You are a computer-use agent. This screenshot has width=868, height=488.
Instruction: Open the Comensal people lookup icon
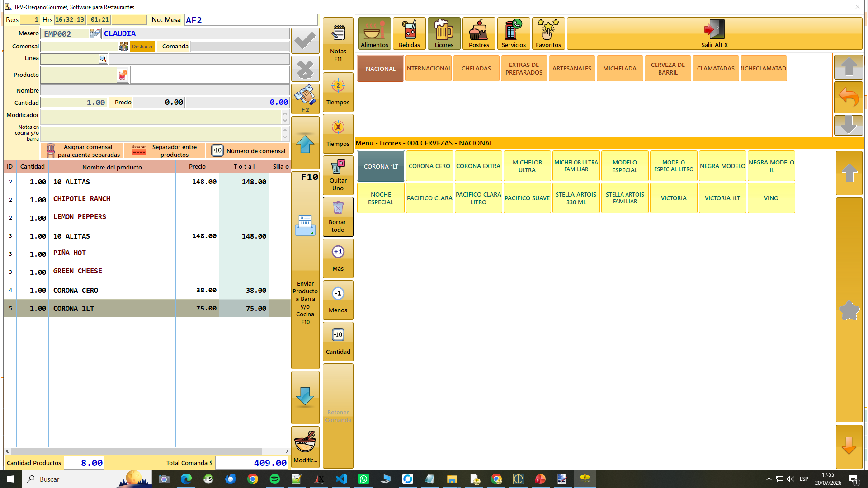123,46
